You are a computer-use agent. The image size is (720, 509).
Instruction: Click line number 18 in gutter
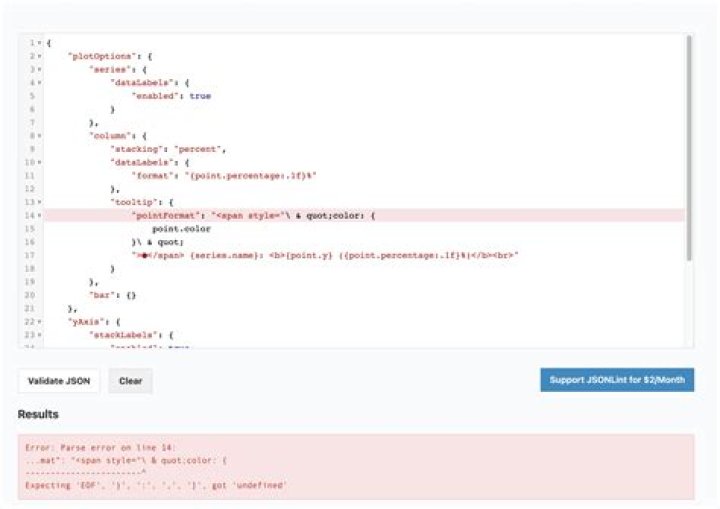30,269
